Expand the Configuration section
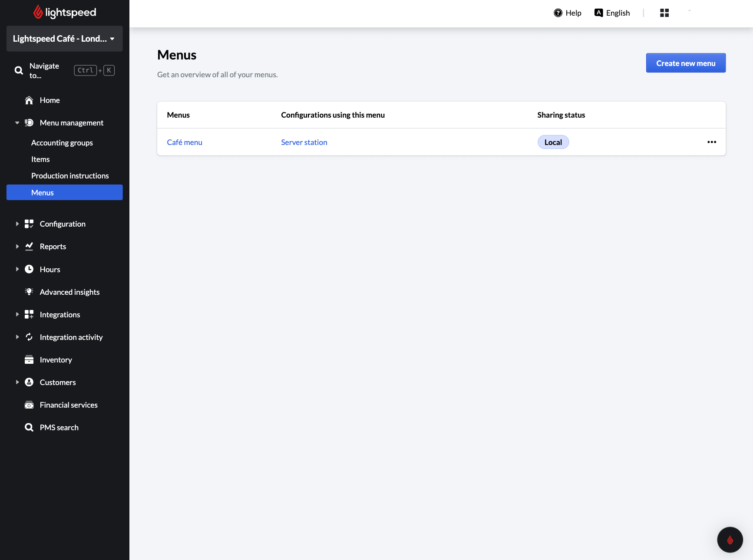The height and width of the screenshot is (560, 753). [x=17, y=224]
